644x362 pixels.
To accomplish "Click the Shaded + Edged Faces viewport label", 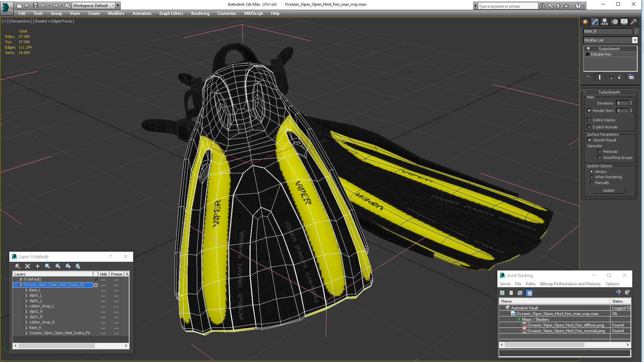I will pos(53,21).
